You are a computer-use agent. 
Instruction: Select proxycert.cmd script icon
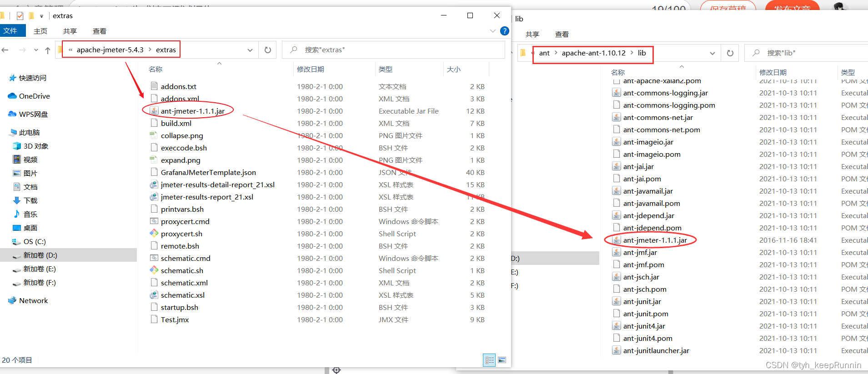[x=154, y=221]
